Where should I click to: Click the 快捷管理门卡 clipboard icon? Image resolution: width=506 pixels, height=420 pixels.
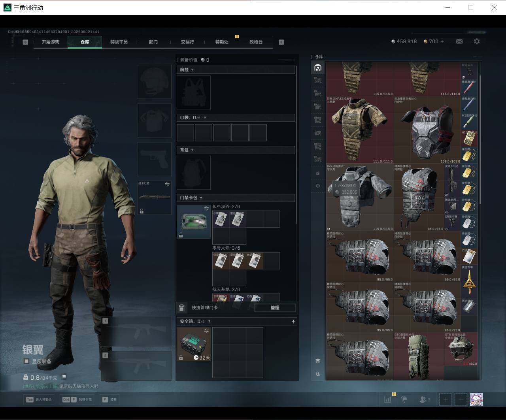[182, 308]
